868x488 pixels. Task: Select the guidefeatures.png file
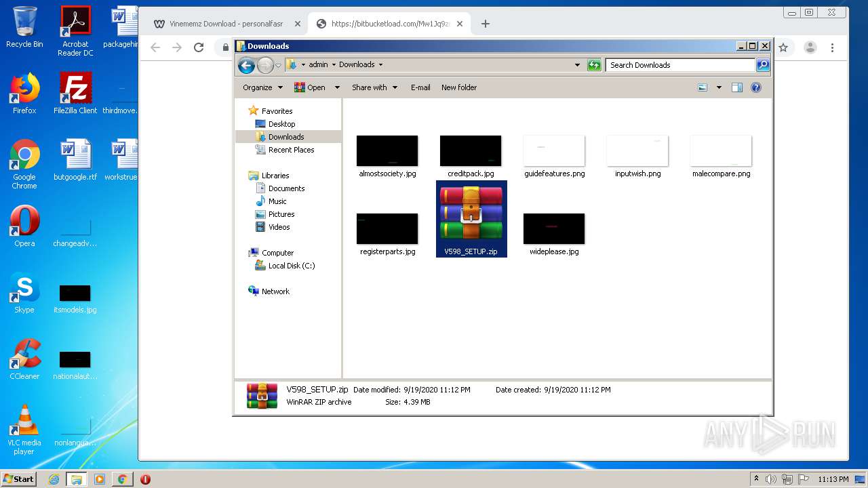[554, 157]
